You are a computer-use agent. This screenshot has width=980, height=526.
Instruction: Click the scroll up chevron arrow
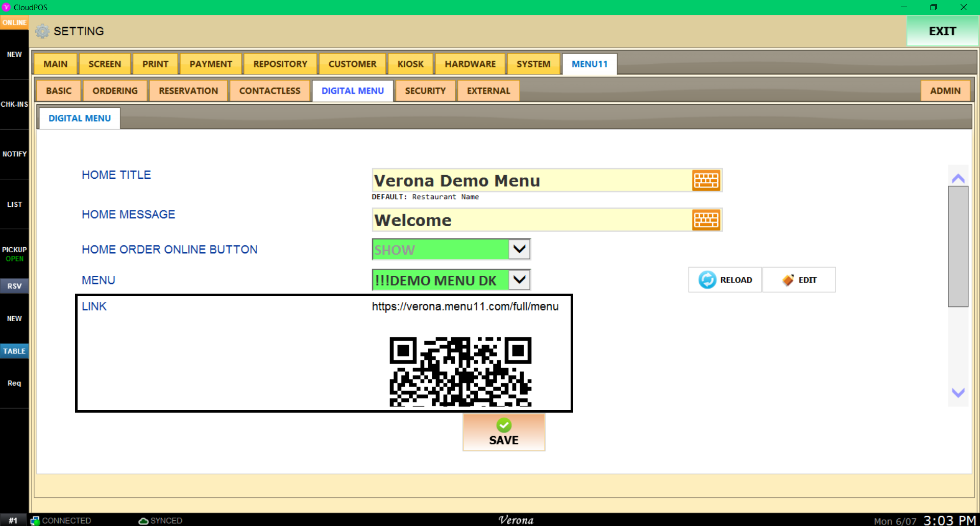click(958, 178)
